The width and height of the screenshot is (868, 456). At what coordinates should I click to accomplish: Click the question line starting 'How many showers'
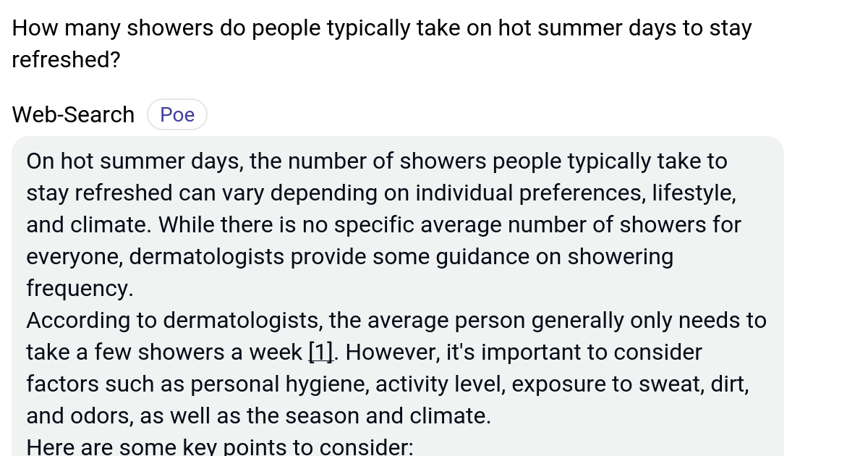(x=382, y=28)
